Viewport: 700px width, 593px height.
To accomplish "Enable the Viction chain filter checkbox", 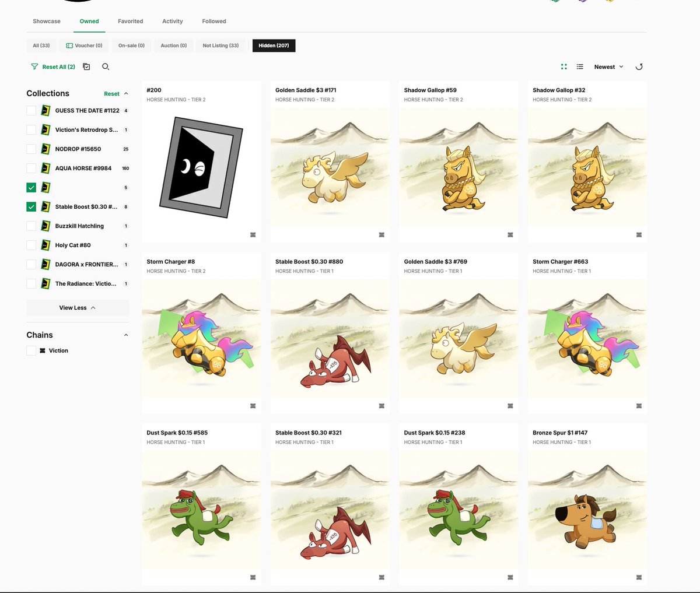I will pyautogui.click(x=32, y=350).
